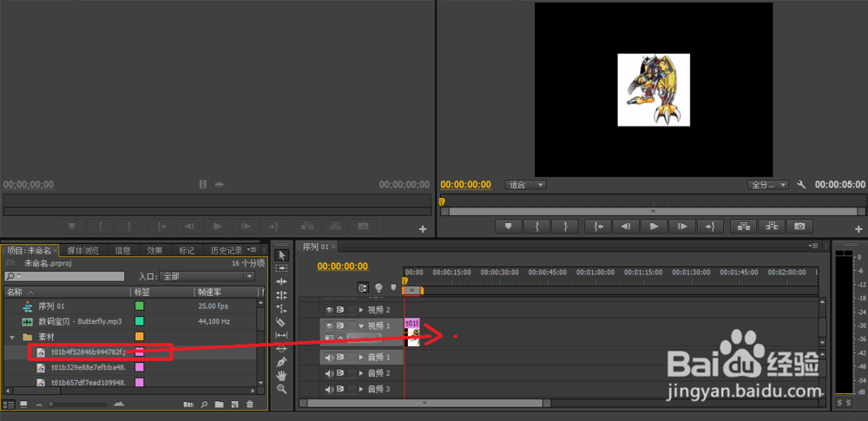
Task: Click the New Item icon
Action: pos(234,405)
